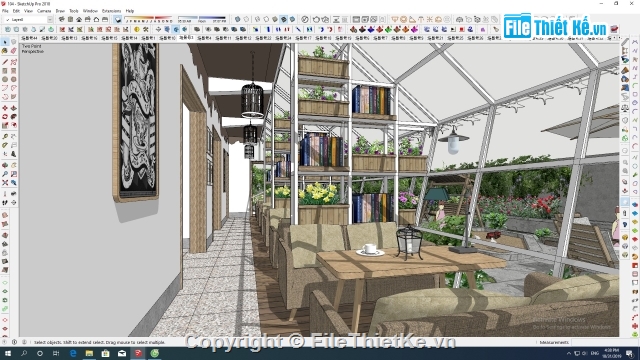Click the Zoom magnifier tool

click(x=5, y=174)
